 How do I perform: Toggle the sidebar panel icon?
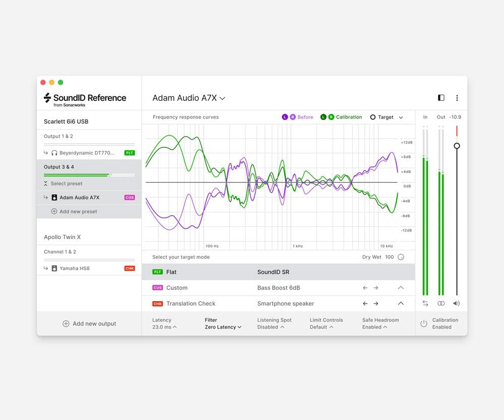point(441,97)
